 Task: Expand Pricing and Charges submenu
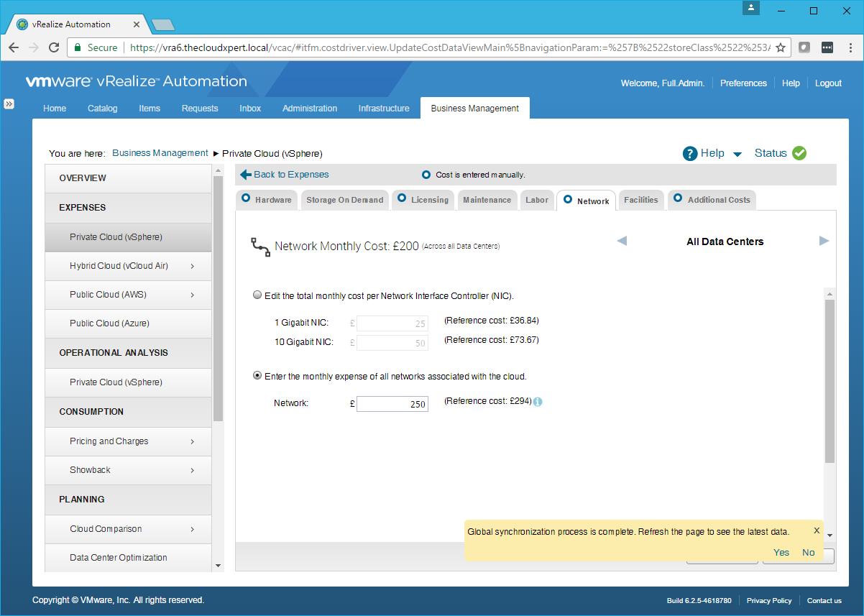(x=193, y=441)
